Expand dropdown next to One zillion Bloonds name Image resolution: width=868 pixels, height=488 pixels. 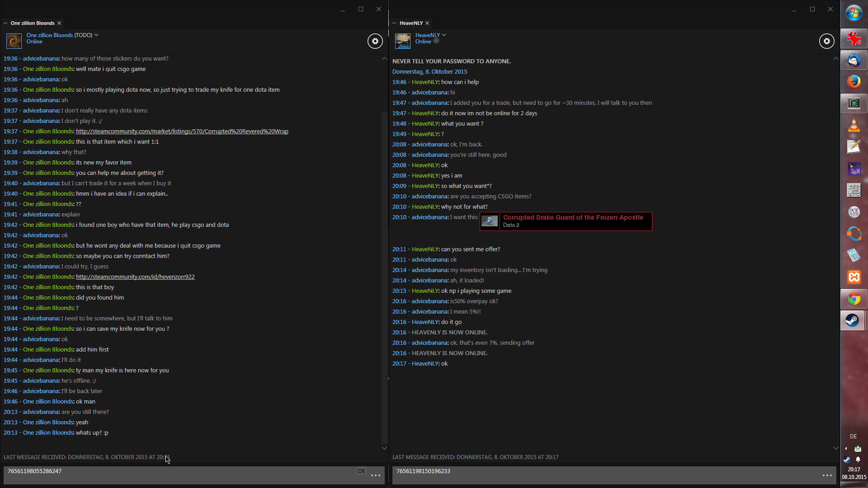[96, 35]
